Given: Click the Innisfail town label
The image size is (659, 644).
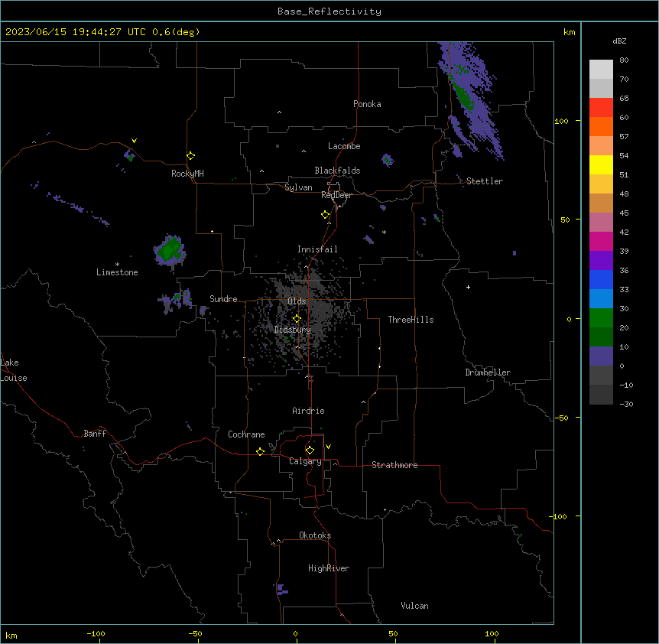Looking at the screenshot, I should tap(317, 249).
